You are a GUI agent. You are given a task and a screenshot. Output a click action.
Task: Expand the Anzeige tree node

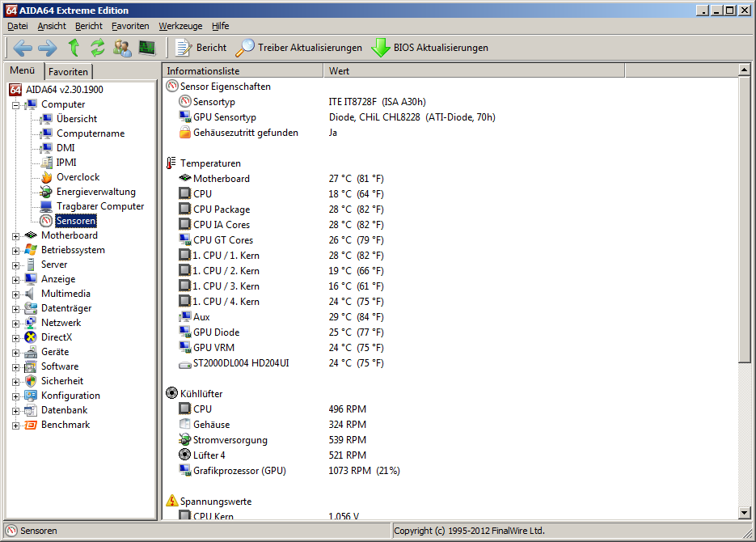tap(16, 279)
